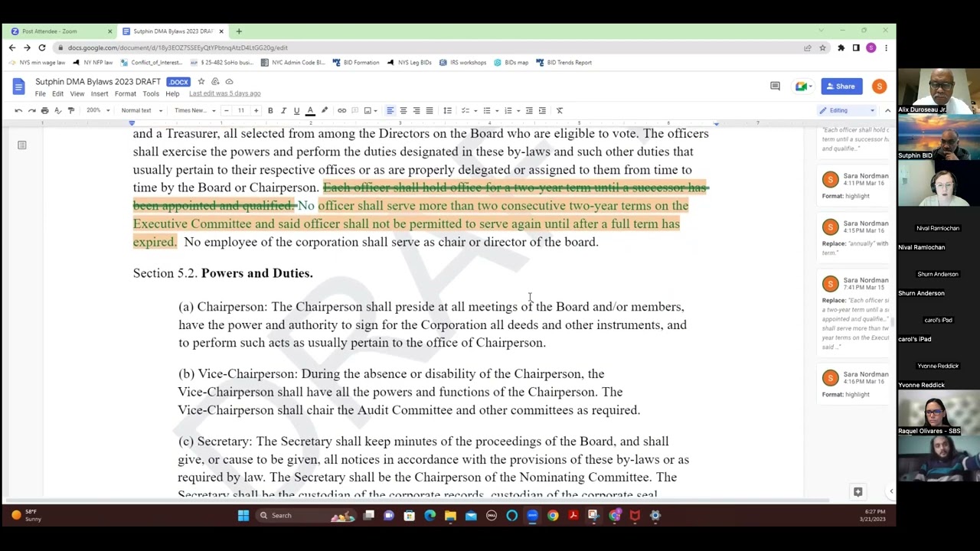Align text to the left

[390, 110]
